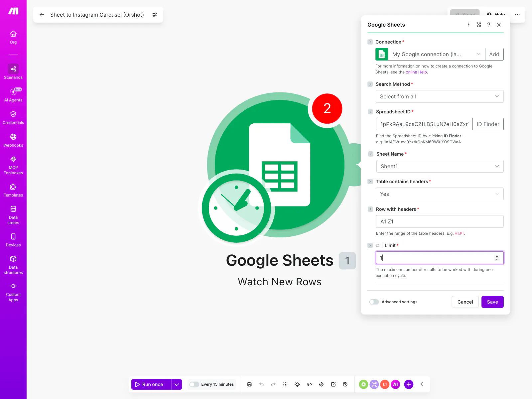Click the save scenario disk icon

[x=249, y=384]
